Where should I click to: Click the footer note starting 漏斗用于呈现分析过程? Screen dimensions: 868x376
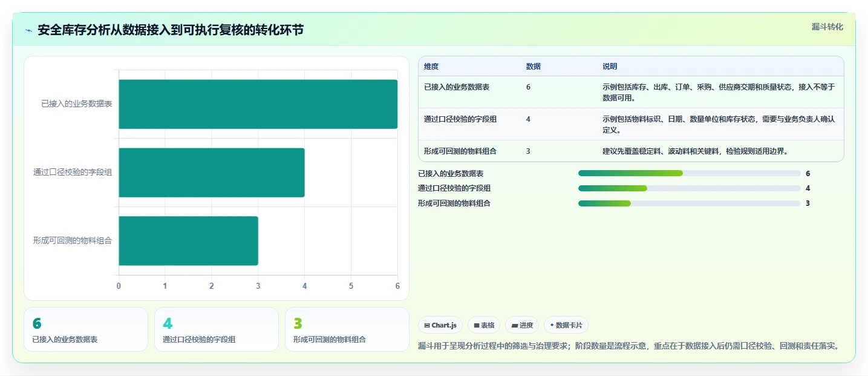click(628, 346)
